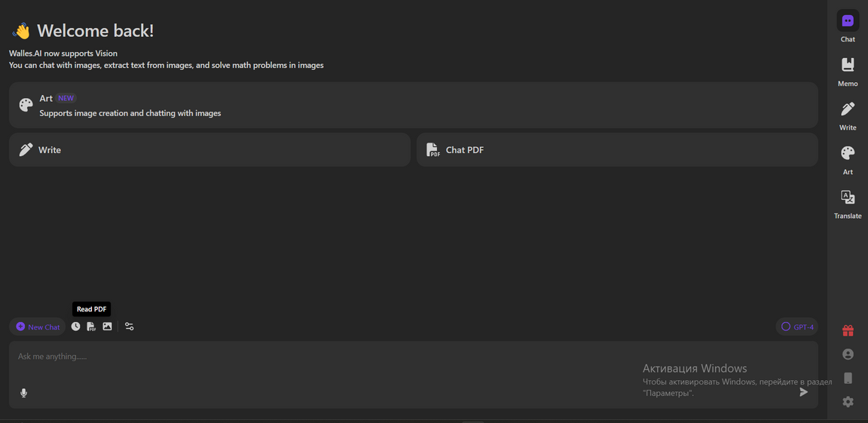The width and height of the screenshot is (868, 423).
Task: Toggle the GPT-4 model switch
Action: 797,327
